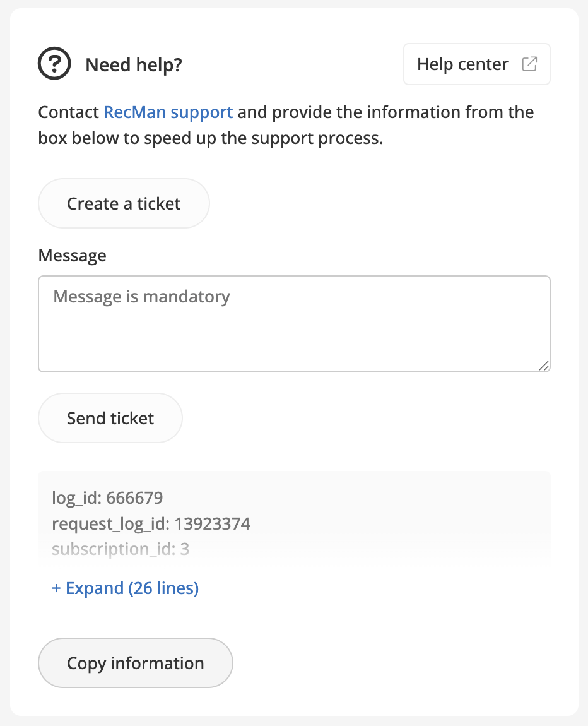The width and height of the screenshot is (588, 726).
Task: Click the faded subscription_id: 3 line
Action: pos(121,549)
